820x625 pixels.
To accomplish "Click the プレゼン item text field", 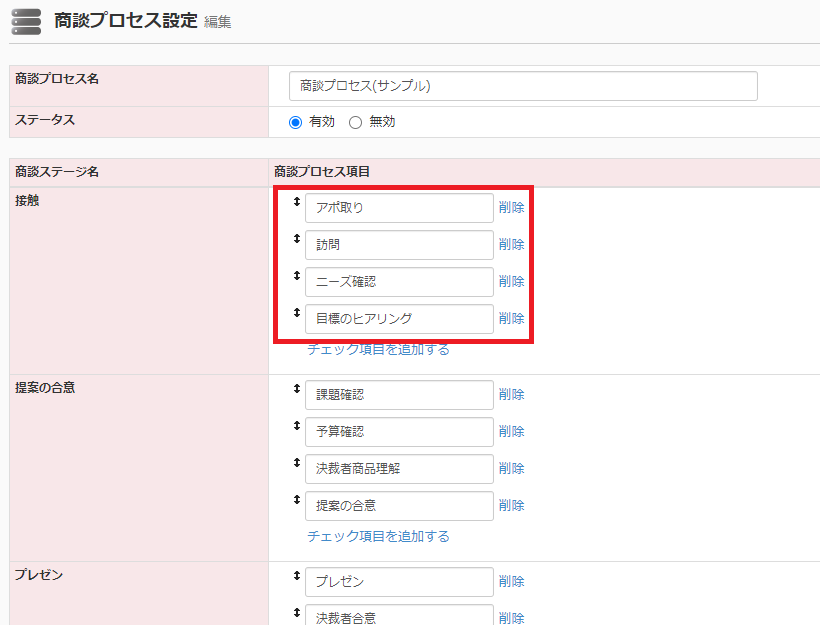I will point(399,582).
